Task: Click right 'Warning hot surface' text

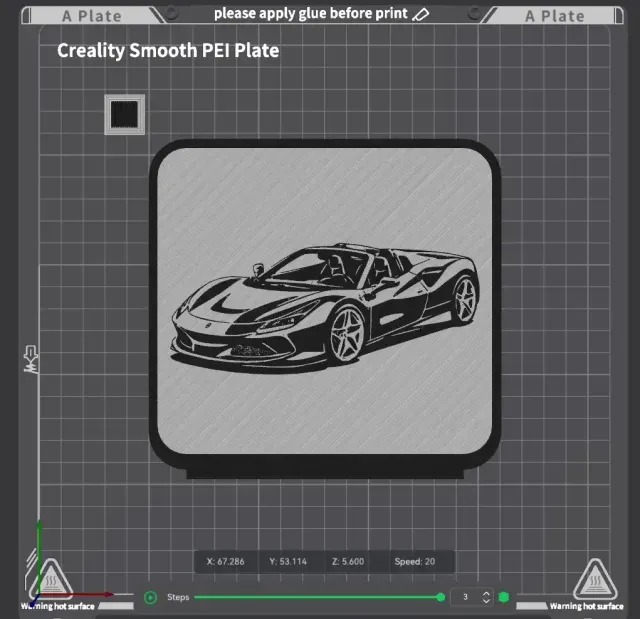Action: [x=587, y=606]
